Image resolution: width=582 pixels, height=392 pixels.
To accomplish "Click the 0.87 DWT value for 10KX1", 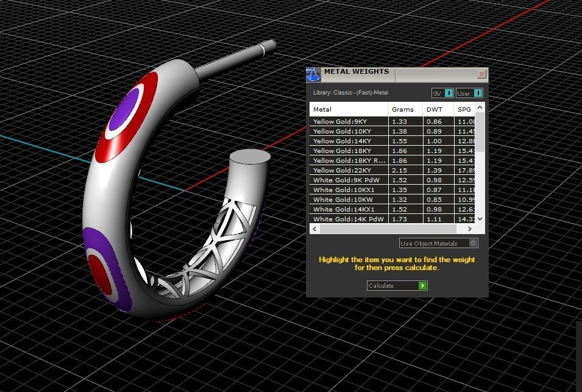I will tap(434, 190).
